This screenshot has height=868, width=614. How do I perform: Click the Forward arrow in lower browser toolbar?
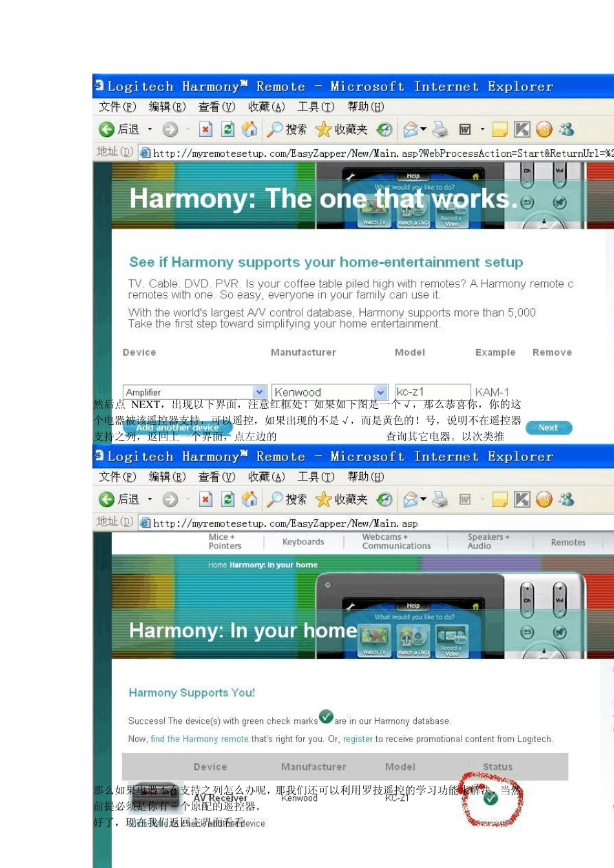point(170,500)
